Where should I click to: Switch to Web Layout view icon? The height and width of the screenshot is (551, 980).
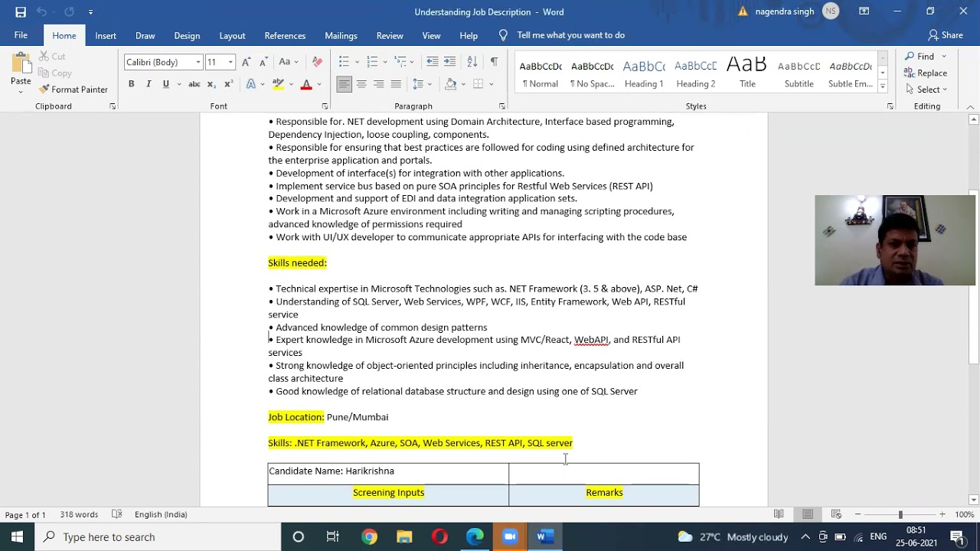(x=836, y=514)
